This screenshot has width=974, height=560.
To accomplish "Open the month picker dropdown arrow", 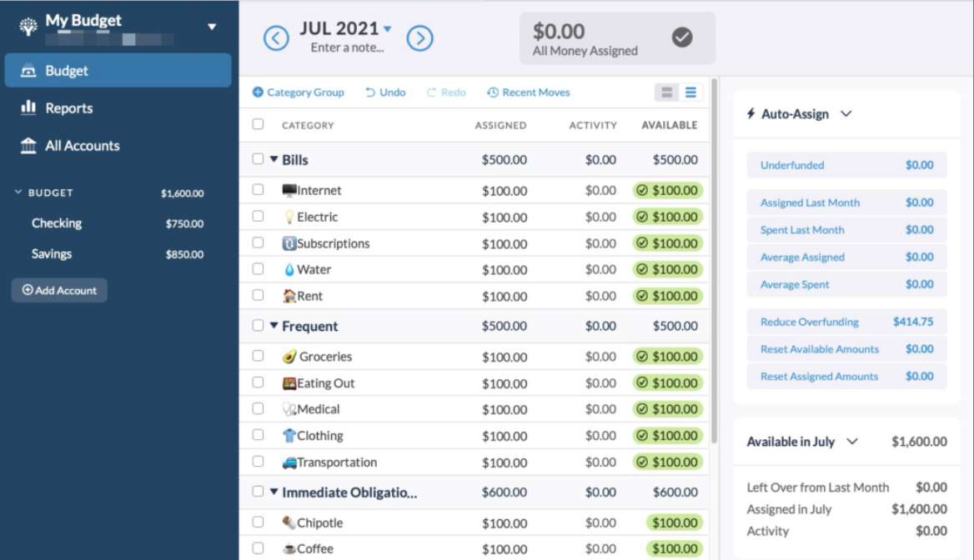I will [388, 28].
